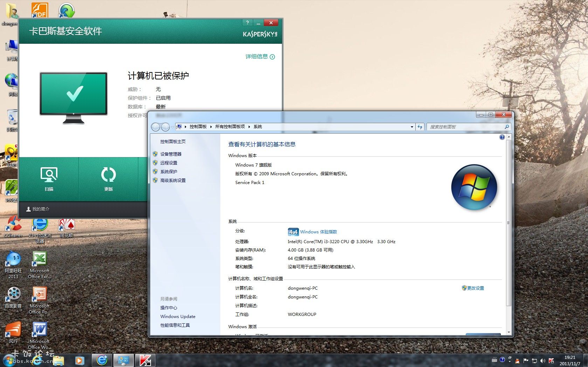Screen dimensions: 588x367
Task: Select the CCleaner desktop icon
Action: [13, 227]
